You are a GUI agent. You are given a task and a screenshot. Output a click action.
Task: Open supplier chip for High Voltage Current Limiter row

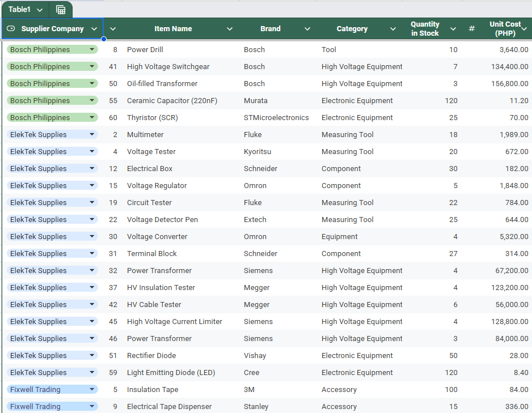pos(52,321)
